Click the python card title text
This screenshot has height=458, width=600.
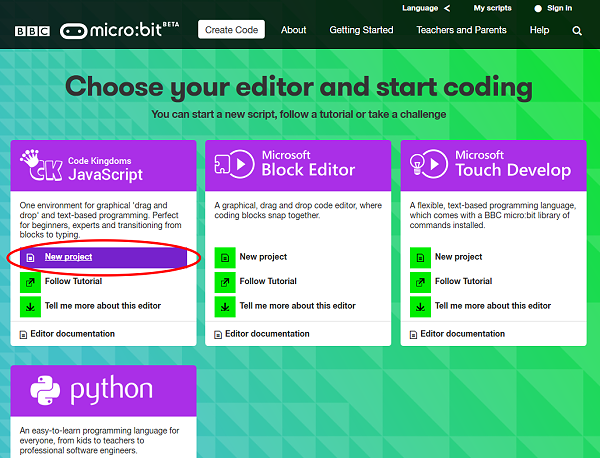tap(111, 390)
